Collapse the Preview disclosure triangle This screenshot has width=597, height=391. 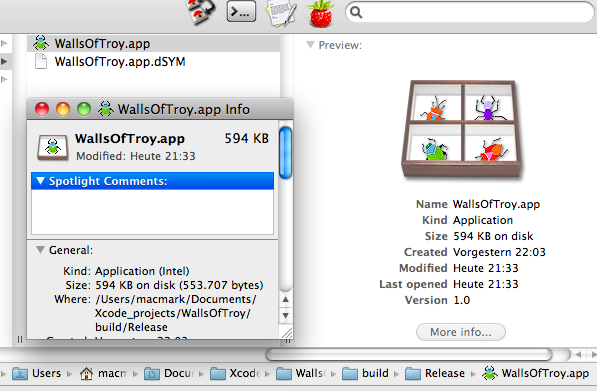click(x=310, y=45)
